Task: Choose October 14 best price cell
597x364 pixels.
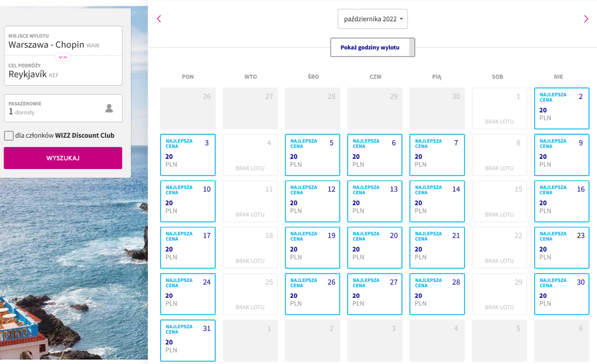Action: (437, 201)
